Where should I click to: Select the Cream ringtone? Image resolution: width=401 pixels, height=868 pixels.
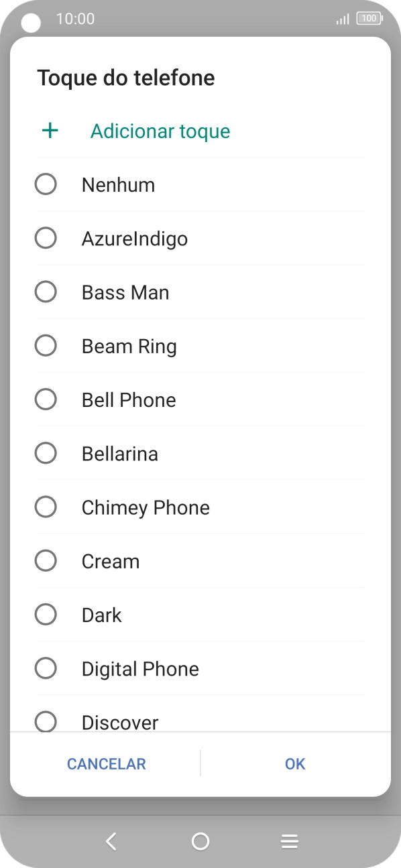tap(46, 560)
